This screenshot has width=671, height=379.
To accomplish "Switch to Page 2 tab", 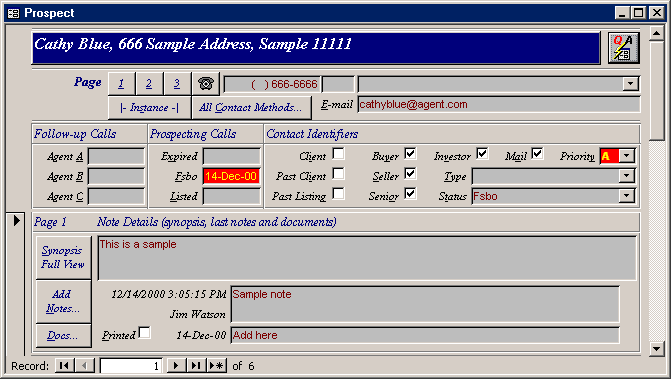I will tap(148, 83).
